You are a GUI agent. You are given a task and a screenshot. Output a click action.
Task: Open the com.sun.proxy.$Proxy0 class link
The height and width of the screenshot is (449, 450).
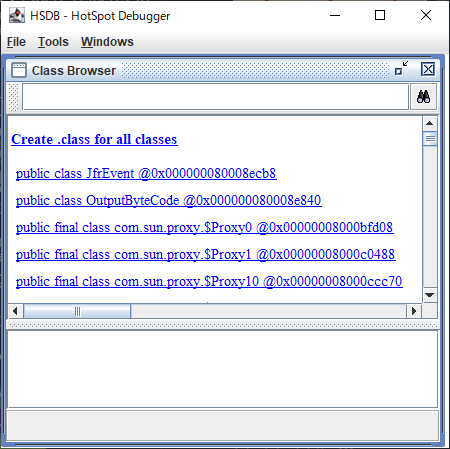point(205,228)
